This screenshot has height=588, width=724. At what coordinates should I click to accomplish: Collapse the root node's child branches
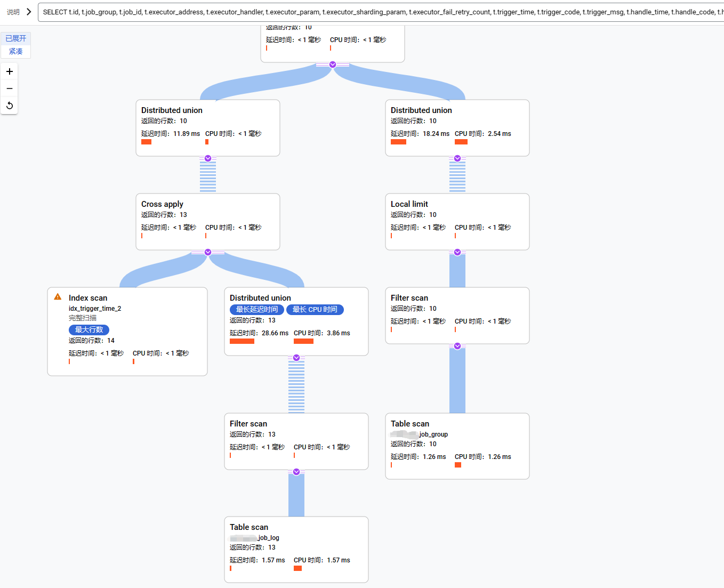click(333, 65)
